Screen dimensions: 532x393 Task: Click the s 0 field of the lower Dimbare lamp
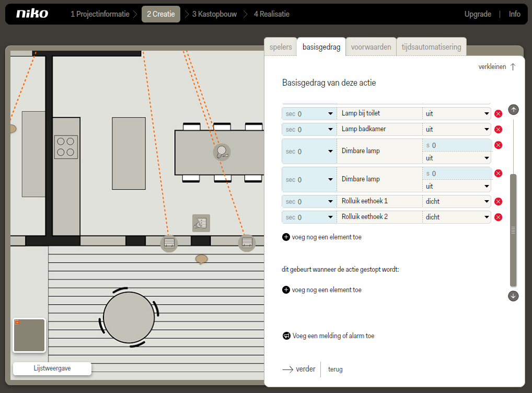pos(457,174)
